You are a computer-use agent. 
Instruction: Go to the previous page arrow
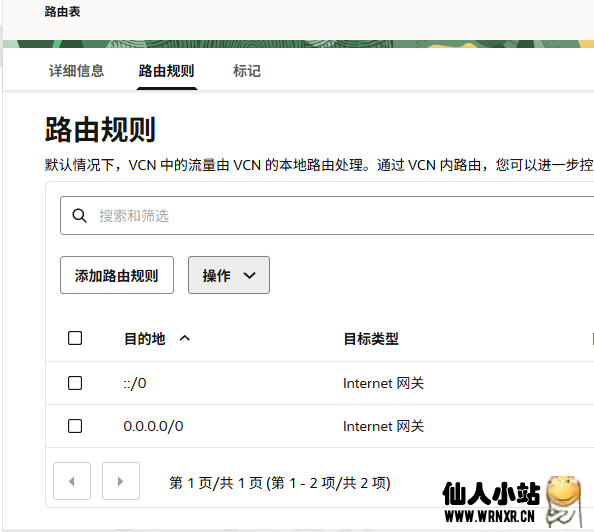pos(72,481)
